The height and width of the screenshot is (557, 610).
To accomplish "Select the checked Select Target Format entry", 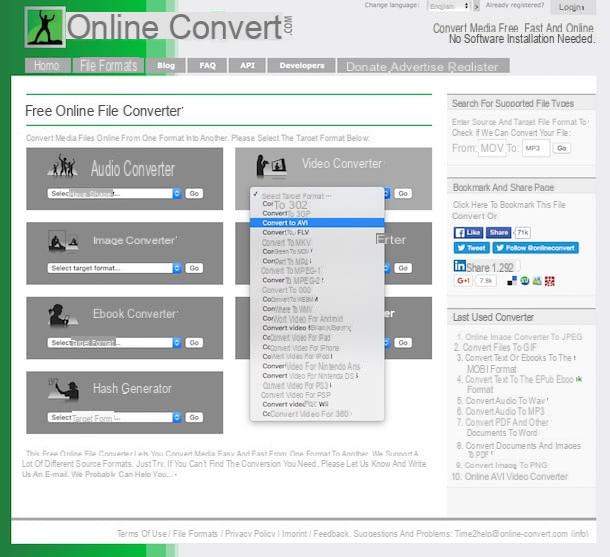I will (x=317, y=196).
